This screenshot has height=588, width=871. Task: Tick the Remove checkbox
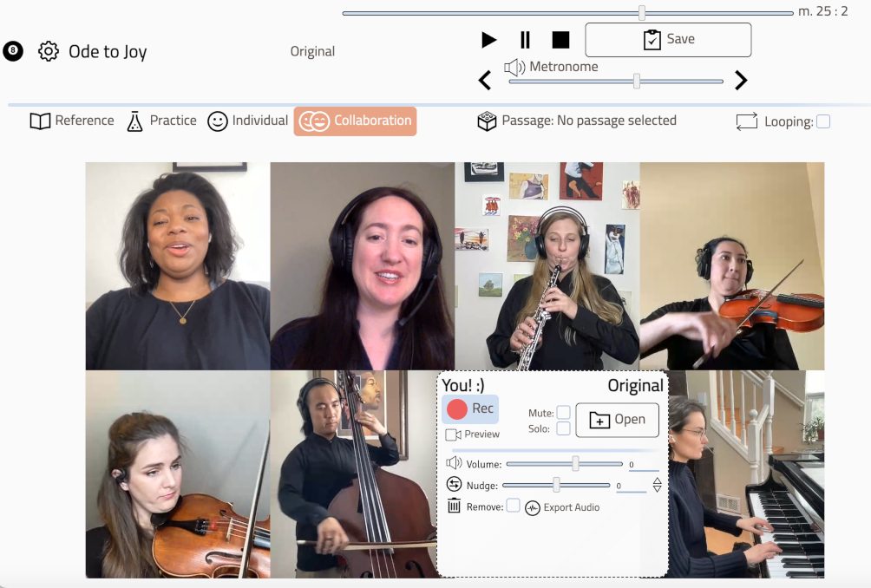(513, 506)
